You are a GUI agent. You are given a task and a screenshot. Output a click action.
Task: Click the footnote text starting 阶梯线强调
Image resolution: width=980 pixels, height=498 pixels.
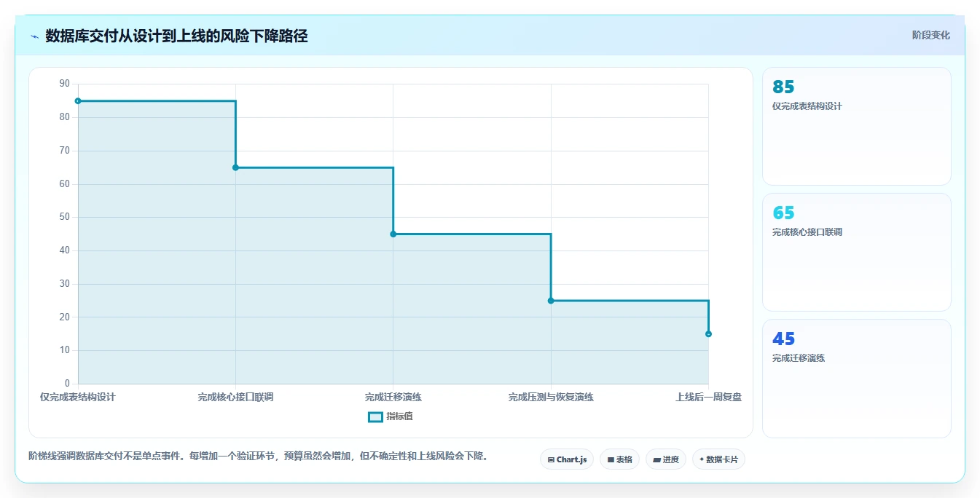tap(258, 456)
